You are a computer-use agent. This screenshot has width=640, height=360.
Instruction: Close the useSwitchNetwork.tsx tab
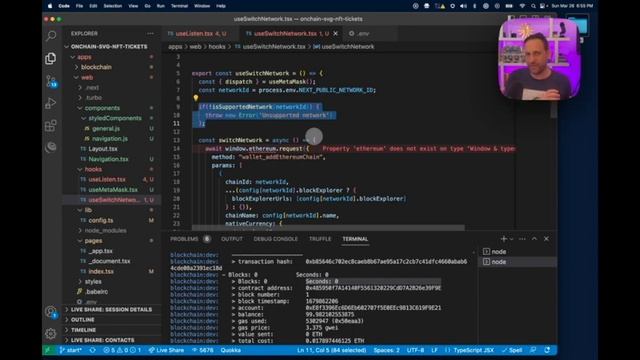coord(336,33)
